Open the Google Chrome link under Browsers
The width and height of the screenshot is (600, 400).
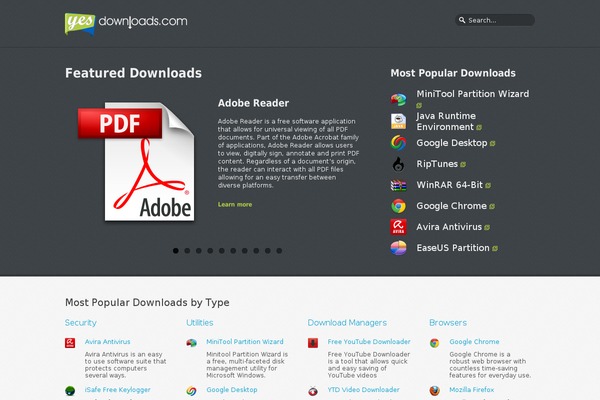474,341
